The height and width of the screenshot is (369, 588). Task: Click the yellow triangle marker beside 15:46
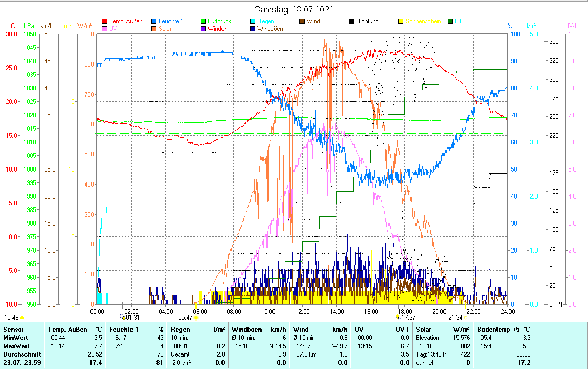[x=22, y=317]
